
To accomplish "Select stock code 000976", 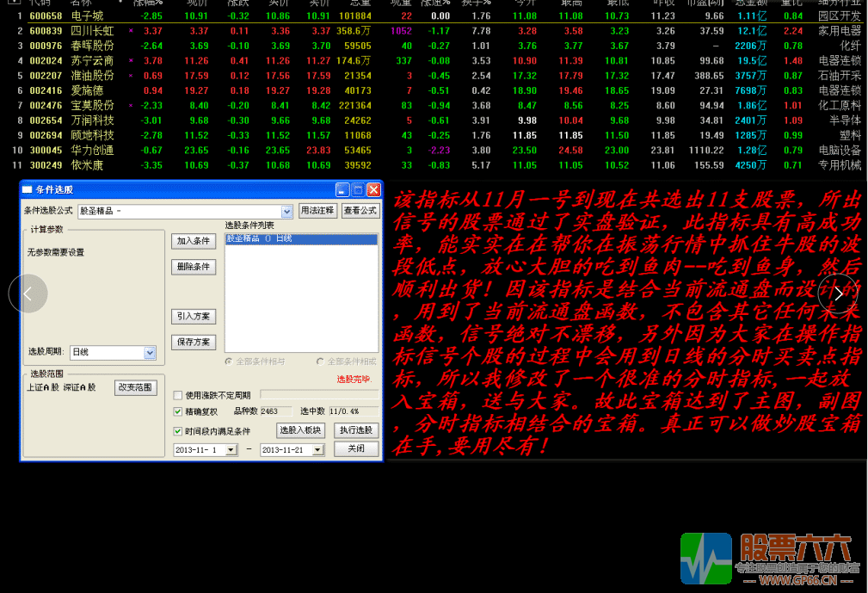I will [46, 46].
